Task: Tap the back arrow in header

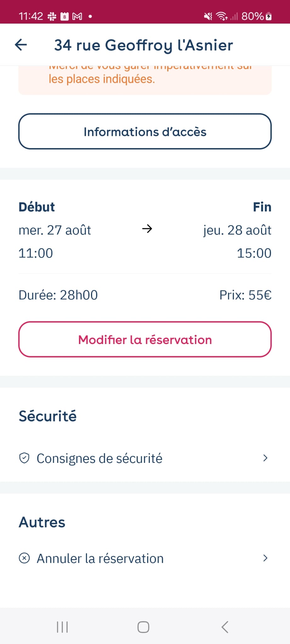Action: click(x=21, y=45)
